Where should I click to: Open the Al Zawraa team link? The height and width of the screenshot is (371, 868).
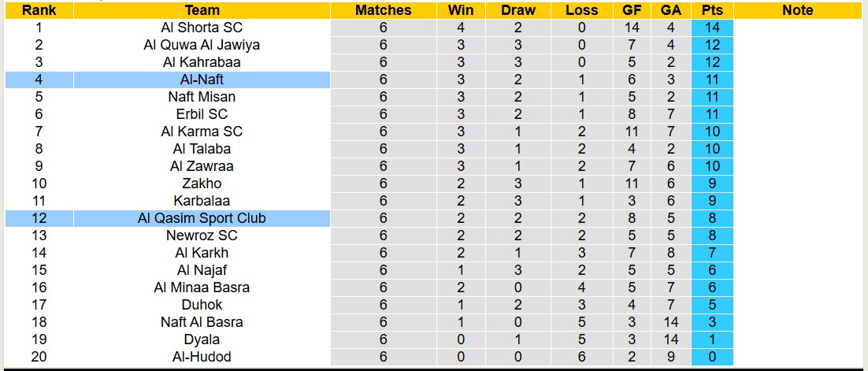202,166
